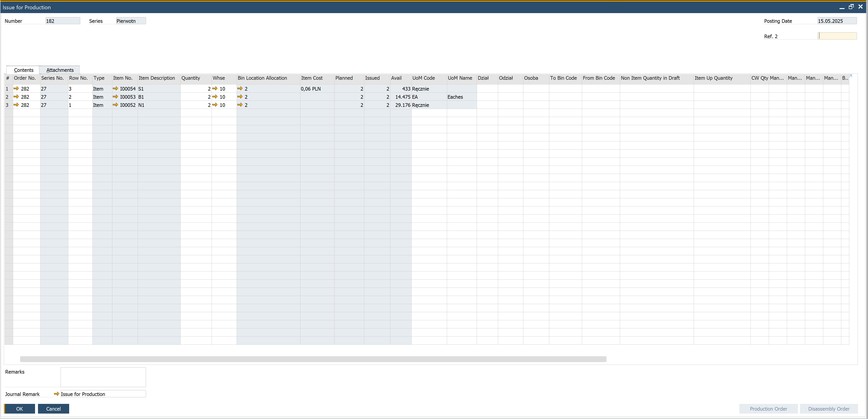Click the order 282 link arrow in row 3

pos(16,105)
